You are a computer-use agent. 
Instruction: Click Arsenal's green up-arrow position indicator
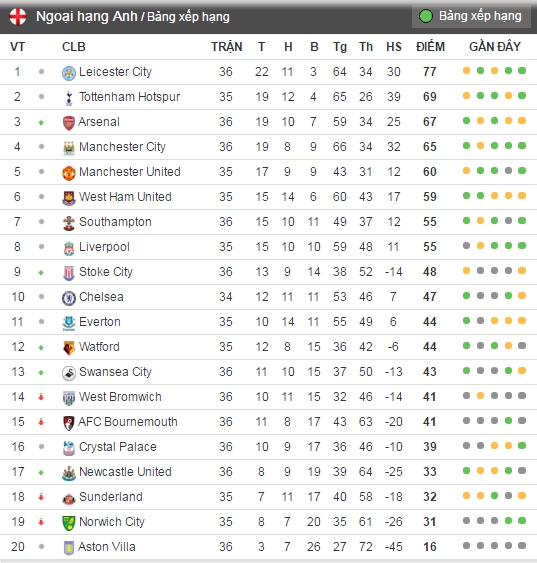click(x=41, y=122)
